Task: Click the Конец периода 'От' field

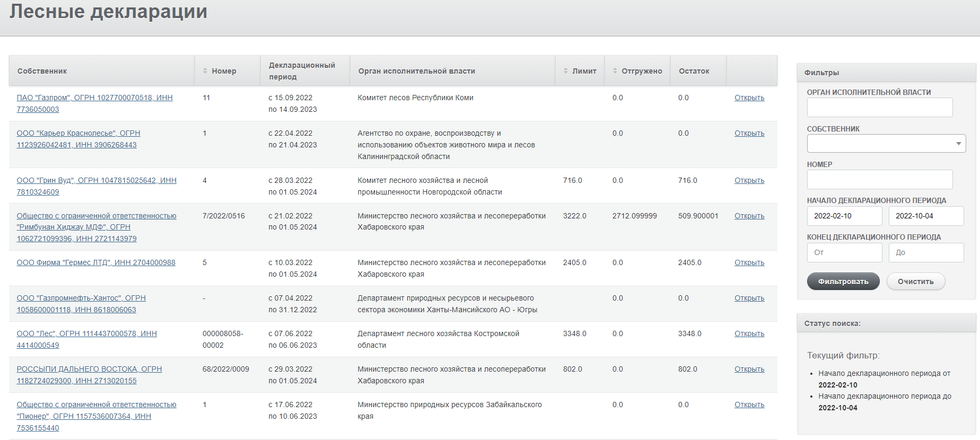Action: 845,253
